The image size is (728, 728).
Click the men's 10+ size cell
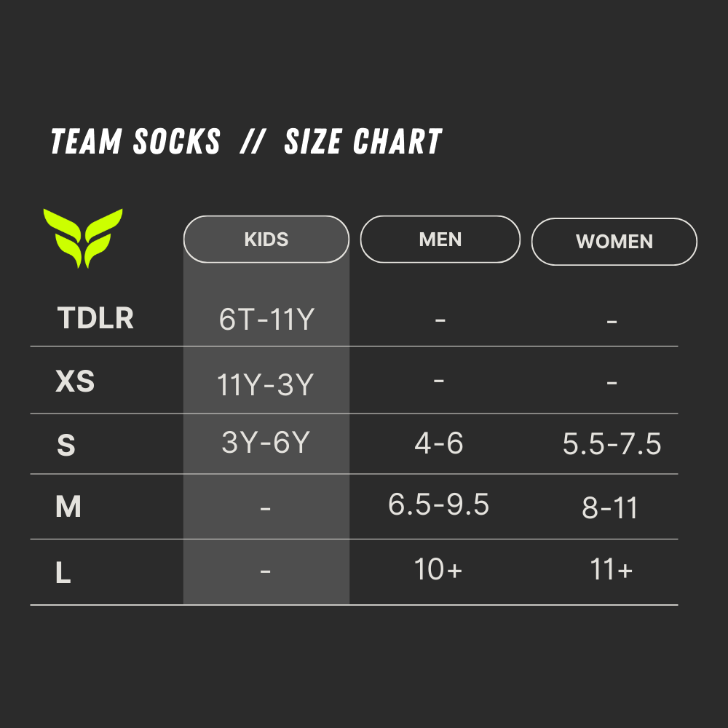click(x=438, y=569)
